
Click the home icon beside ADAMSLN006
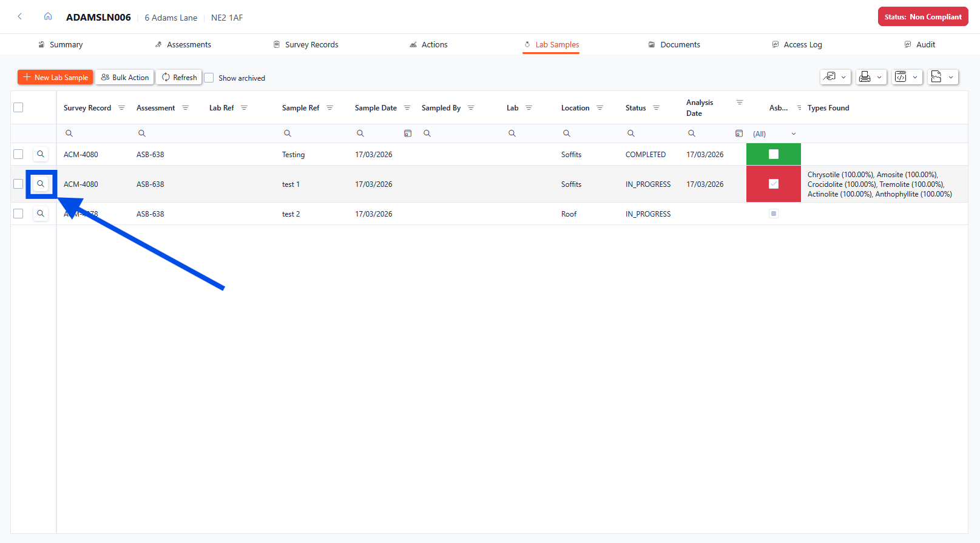pos(48,17)
